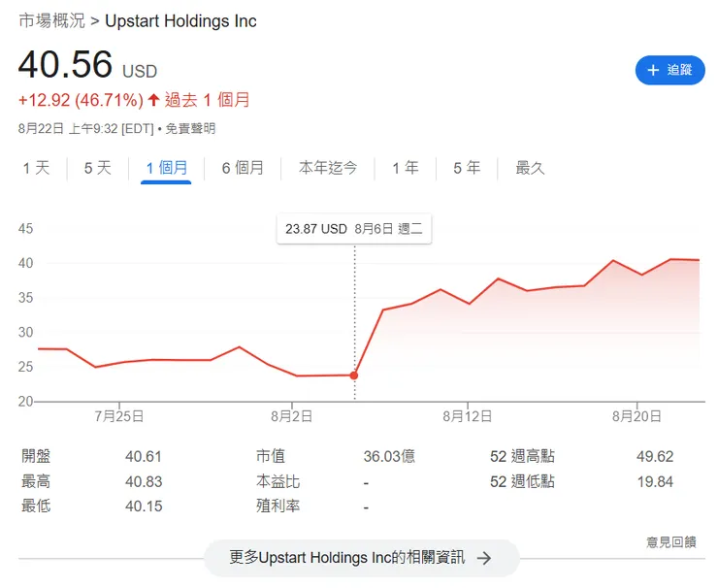Click the 45 y-axis label
The image size is (718, 588).
pyautogui.click(x=25, y=229)
